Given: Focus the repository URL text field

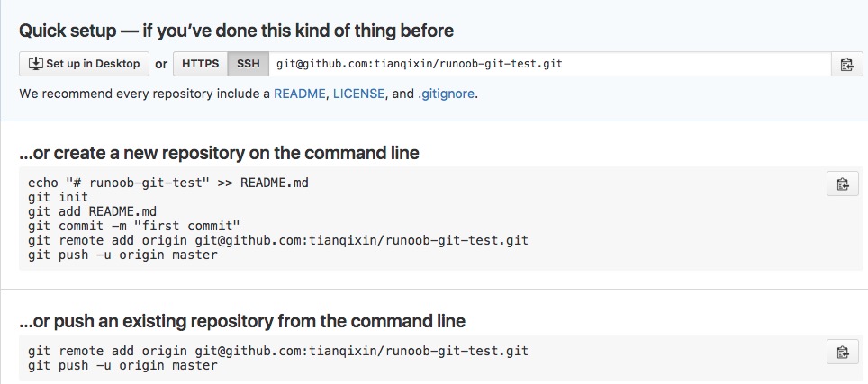Looking at the screenshot, I should pos(549,64).
